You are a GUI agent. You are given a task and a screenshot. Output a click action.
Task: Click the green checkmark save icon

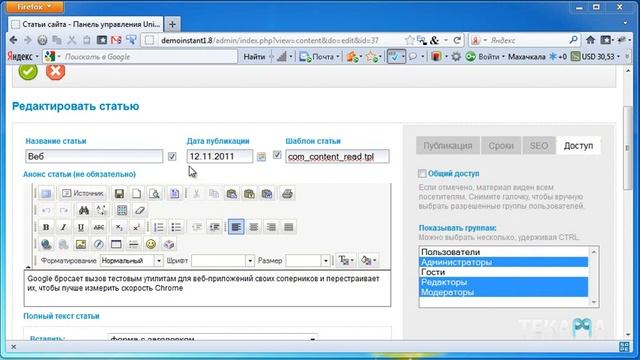[28, 71]
